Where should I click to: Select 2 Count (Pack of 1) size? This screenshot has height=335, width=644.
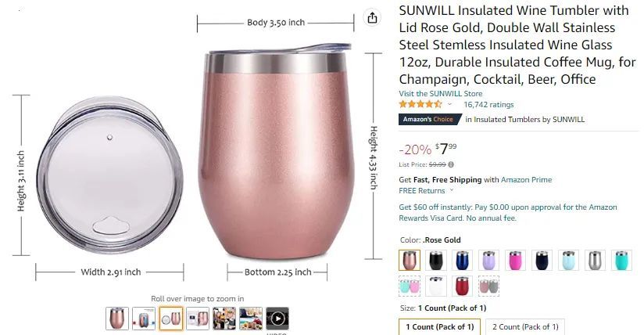pyautogui.click(x=525, y=326)
